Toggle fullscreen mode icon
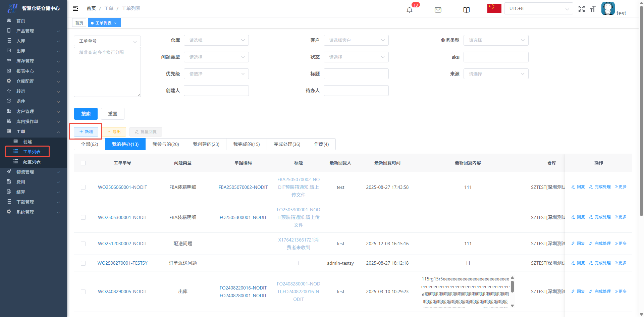The height and width of the screenshot is (317, 644). click(x=581, y=9)
